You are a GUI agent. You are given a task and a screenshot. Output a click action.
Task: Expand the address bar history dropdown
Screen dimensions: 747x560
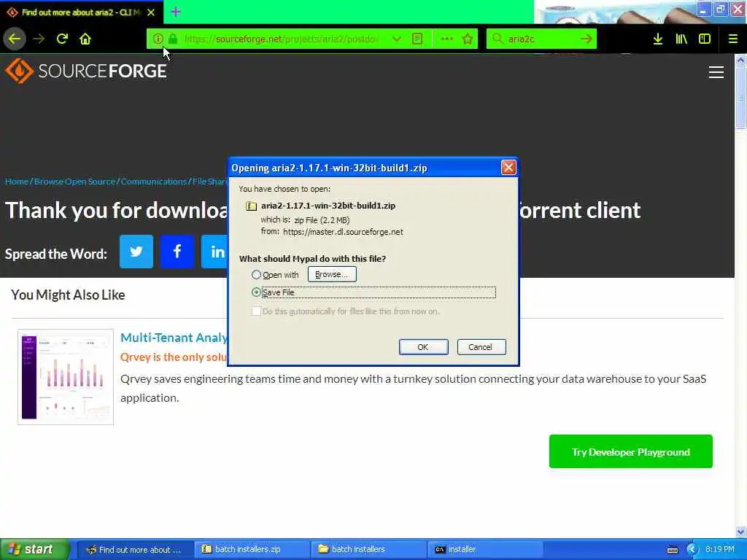[x=396, y=39]
